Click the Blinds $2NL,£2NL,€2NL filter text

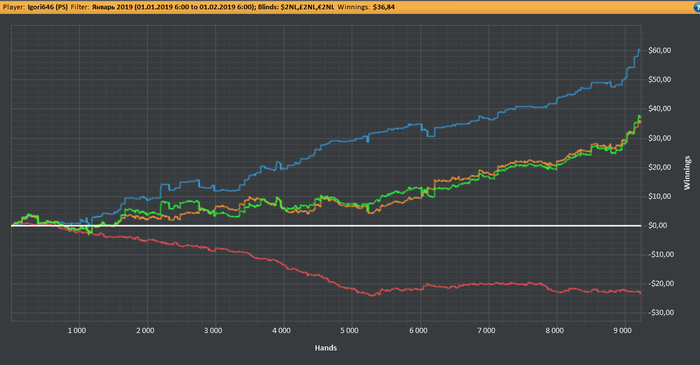click(296, 7)
